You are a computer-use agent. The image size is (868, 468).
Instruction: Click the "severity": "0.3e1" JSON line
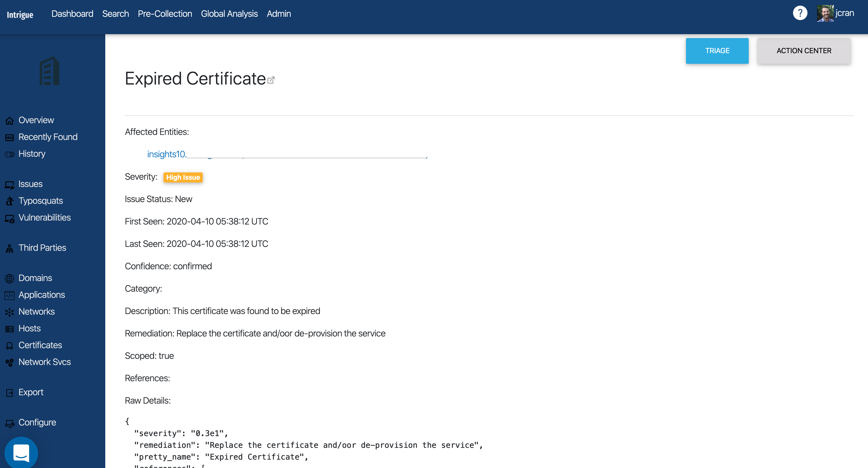(181, 433)
